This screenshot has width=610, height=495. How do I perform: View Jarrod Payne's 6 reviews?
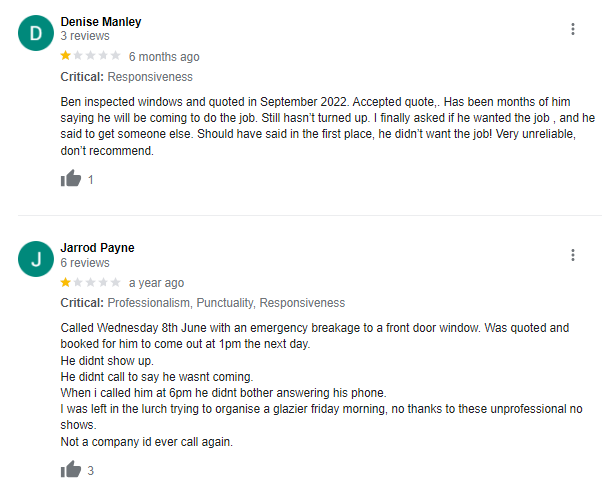[x=85, y=263]
